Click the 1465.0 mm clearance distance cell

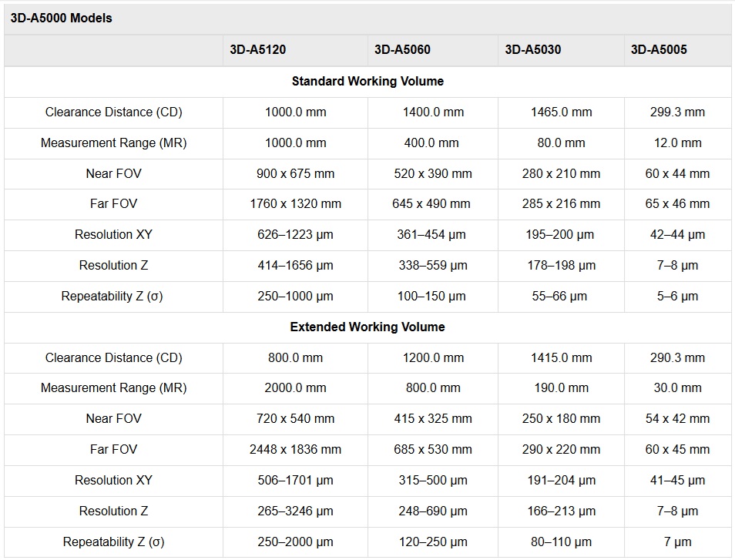pyautogui.click(x=561, y=112)
